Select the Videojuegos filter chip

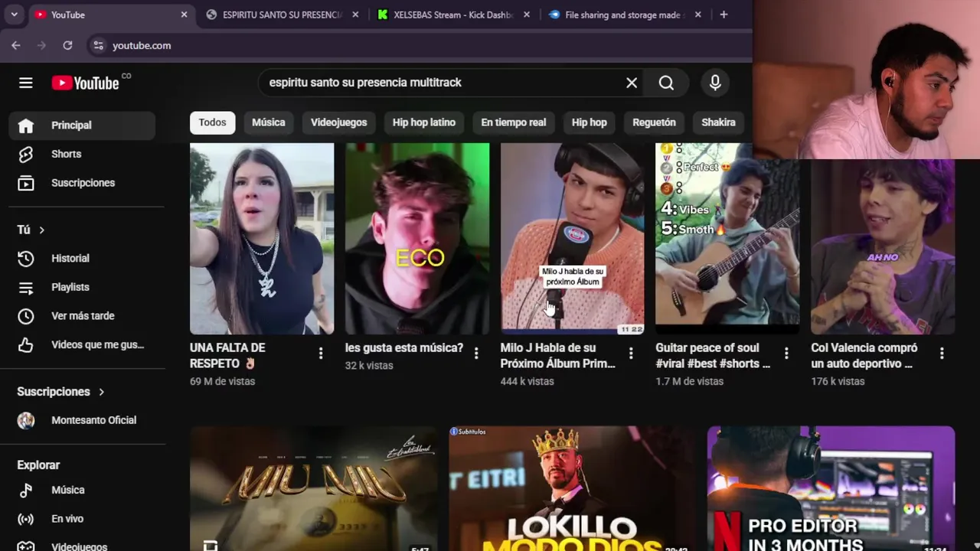[339, 122]
